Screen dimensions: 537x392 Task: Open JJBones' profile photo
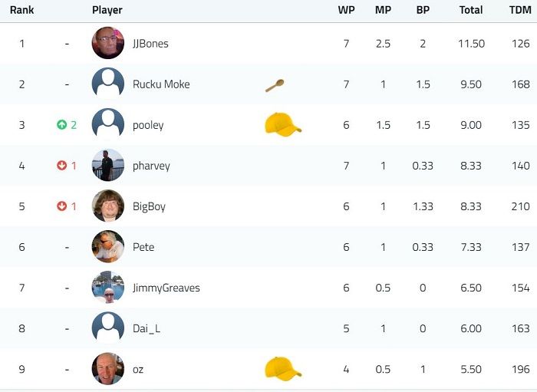[108, 43]
